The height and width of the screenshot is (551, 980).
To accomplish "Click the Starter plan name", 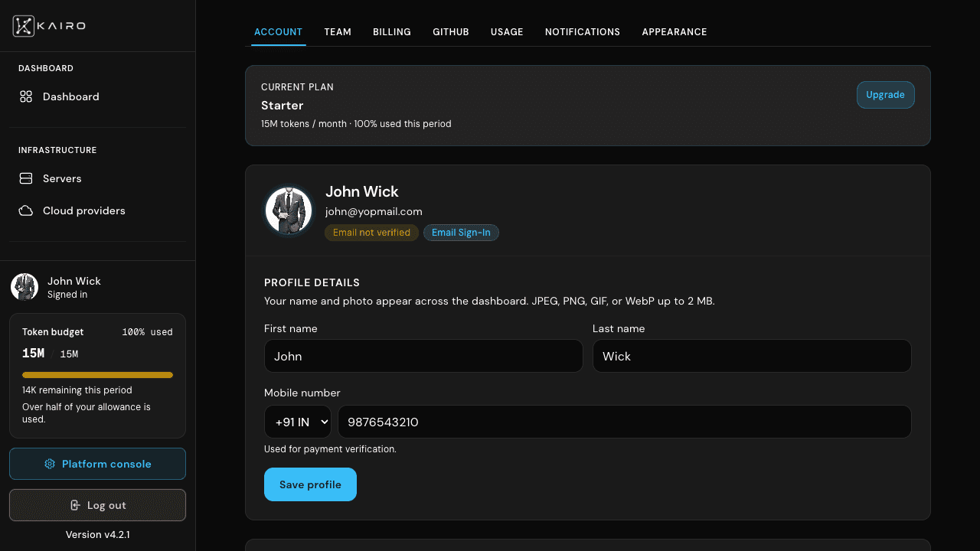I will (x=282, y=106).
